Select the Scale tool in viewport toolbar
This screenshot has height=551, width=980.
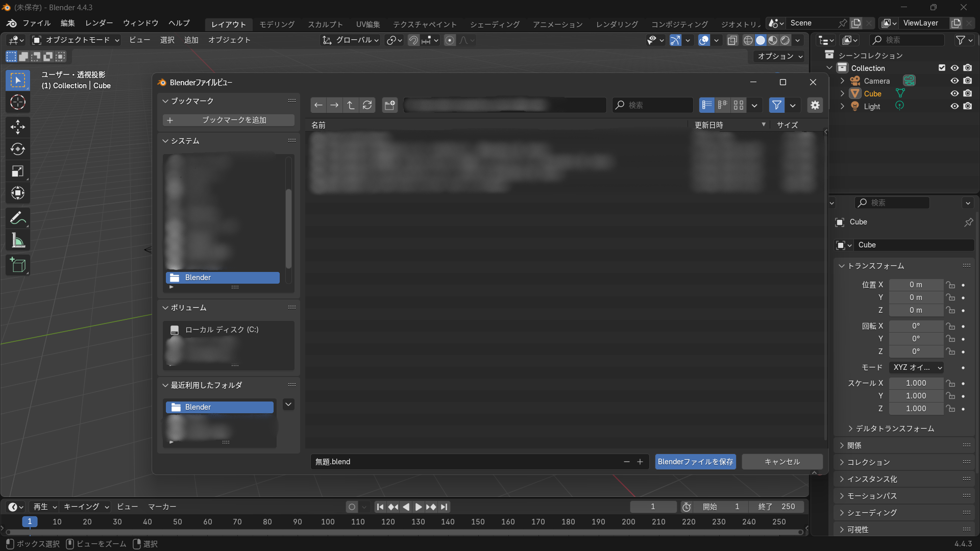click(x=18, y=171)
